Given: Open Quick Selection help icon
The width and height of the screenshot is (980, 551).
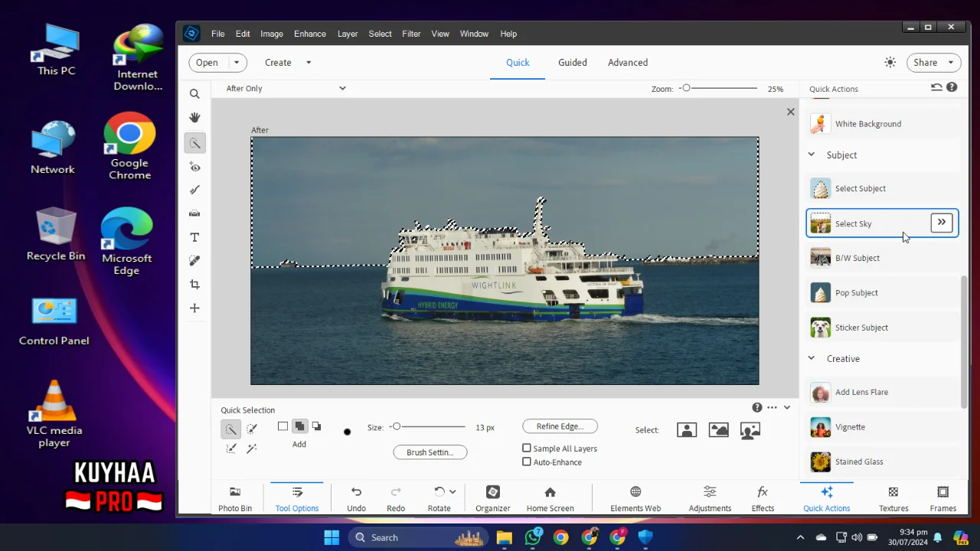Looking at the screenshot, I should point(756,407).
